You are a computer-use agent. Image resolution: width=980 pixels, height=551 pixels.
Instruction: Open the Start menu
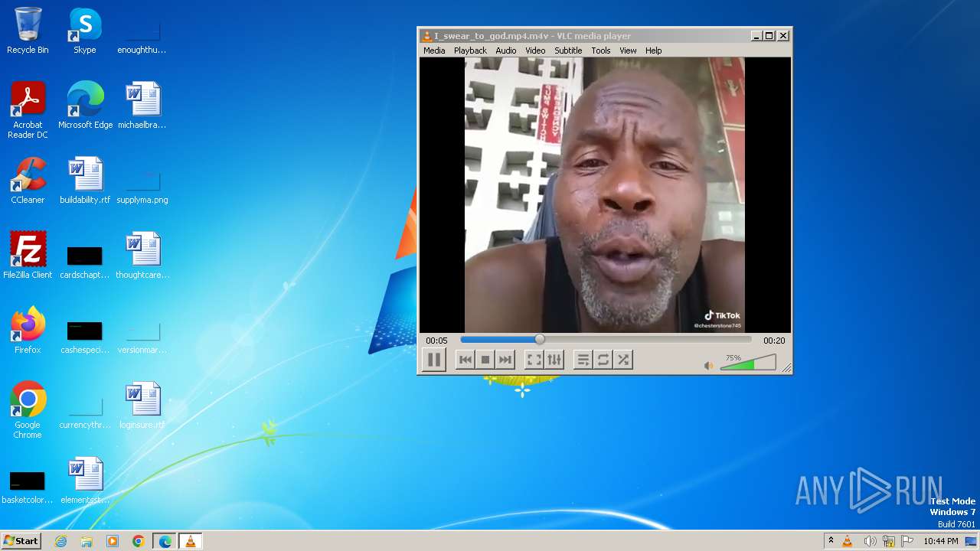tap(21, 541)
